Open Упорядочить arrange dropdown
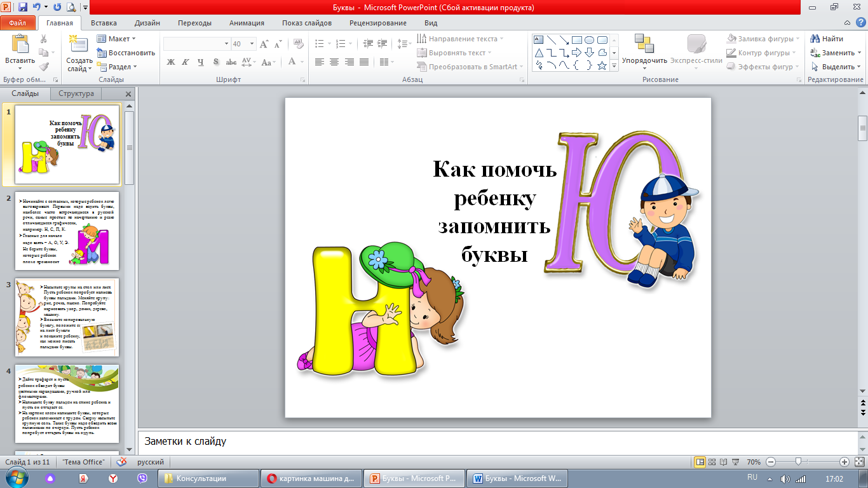This screenshot has width=868, height=488. (644, 53)
